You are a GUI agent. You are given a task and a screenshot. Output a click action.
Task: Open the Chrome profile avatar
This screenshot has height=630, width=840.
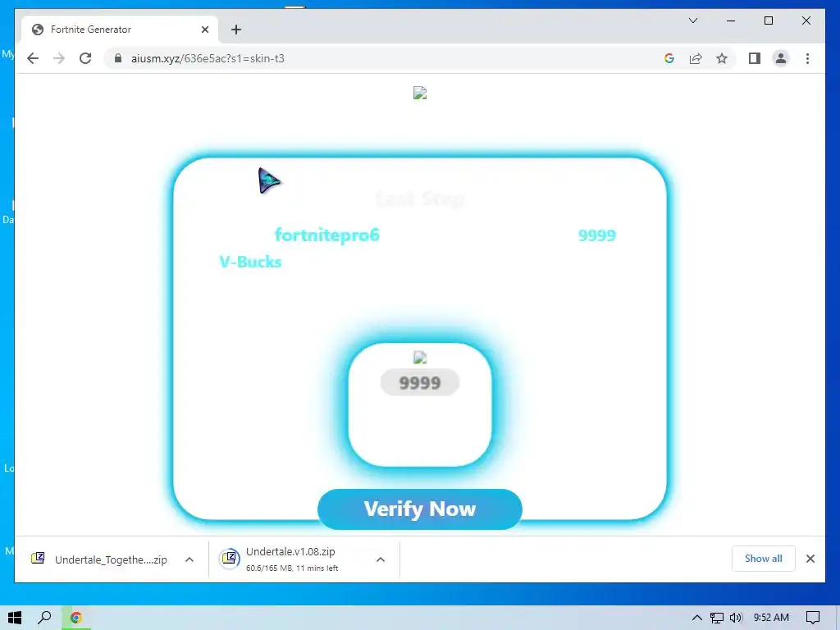pos(781,58)
